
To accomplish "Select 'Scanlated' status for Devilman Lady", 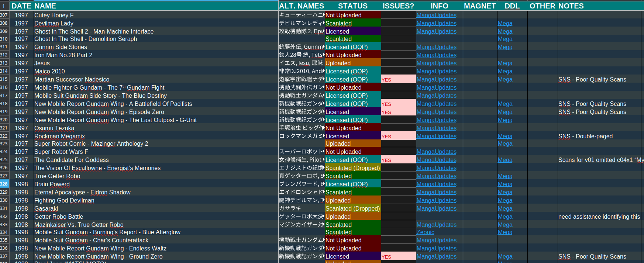I will (353, 23).
